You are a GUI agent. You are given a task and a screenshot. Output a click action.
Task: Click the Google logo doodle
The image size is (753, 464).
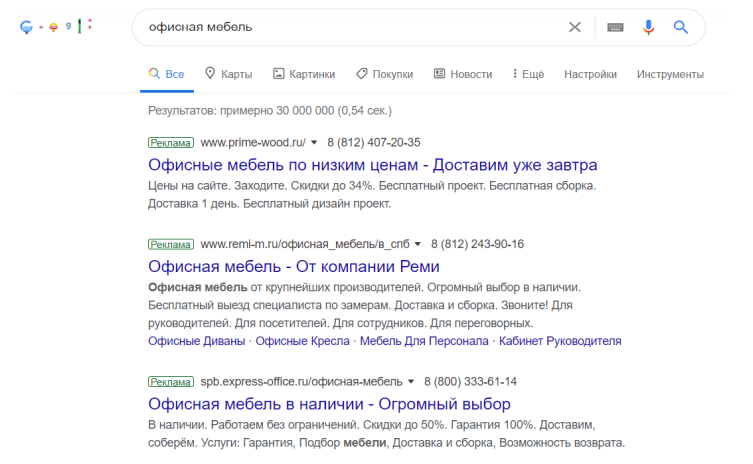click(x=56, y=26)
